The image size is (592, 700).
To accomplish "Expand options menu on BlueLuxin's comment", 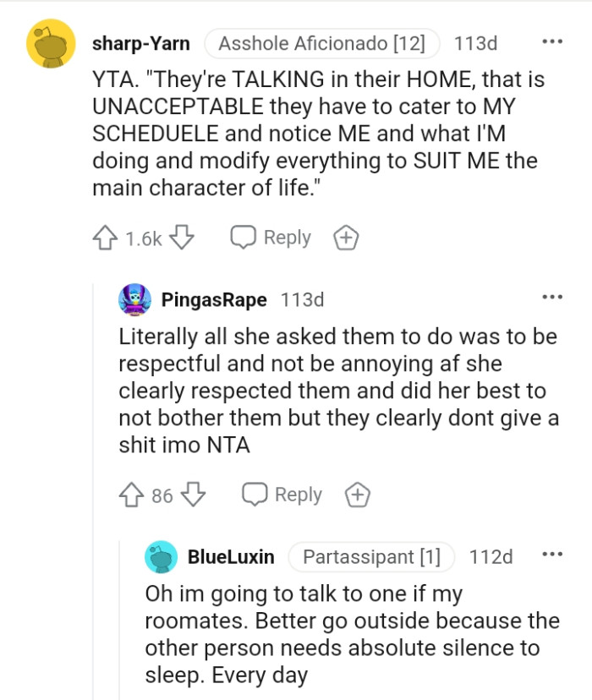I will [554, 556].
